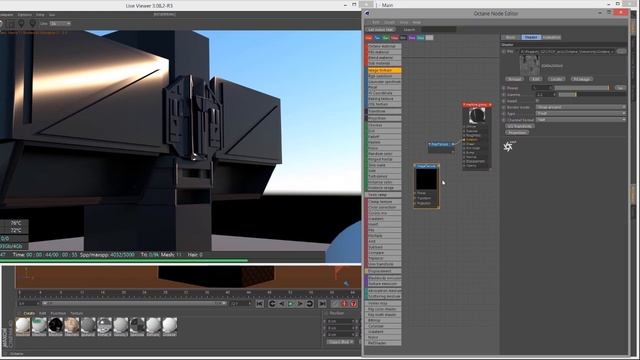This screenshot has width=640, height=360.
Task: Add a Baking texture node from list
Action: point(384,99)
